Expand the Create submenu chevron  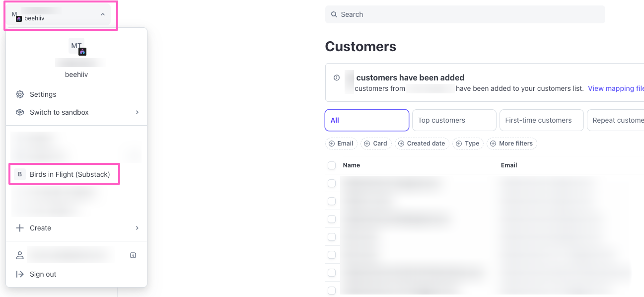(x=137, y=228)
